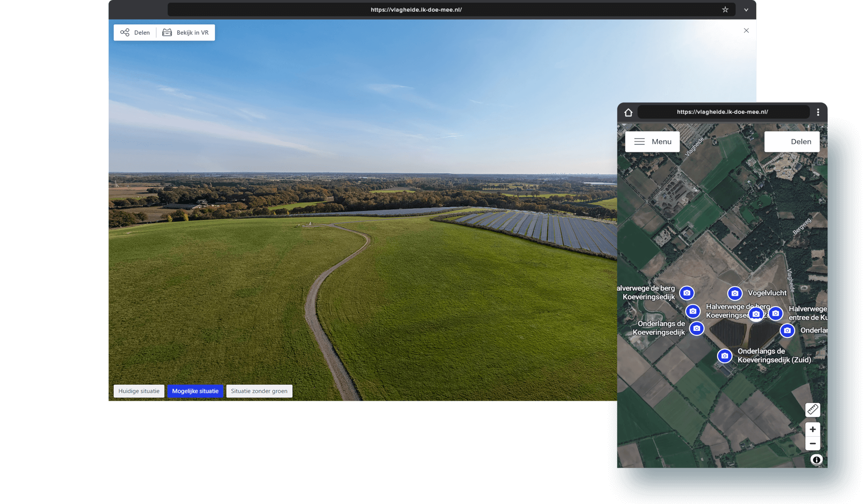Open Bekijk in VR mode
This screenshot has width=864, height=504.
(x=186, y=33)
